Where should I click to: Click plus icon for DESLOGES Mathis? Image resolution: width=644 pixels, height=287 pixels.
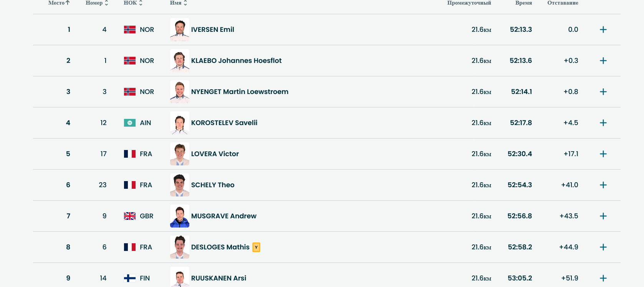pyautogui.click(x=603, y=247)
